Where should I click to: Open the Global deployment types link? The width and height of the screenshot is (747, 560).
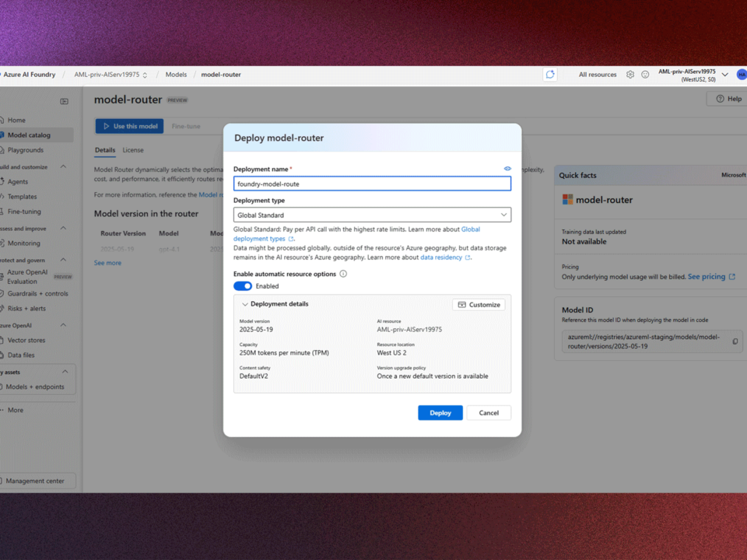point(356,234)
